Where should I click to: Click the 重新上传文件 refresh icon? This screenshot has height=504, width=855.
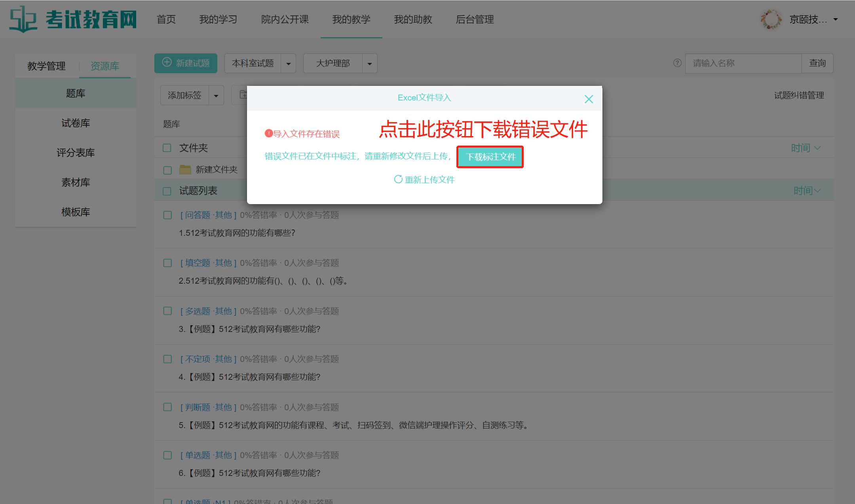click(398, 179)
